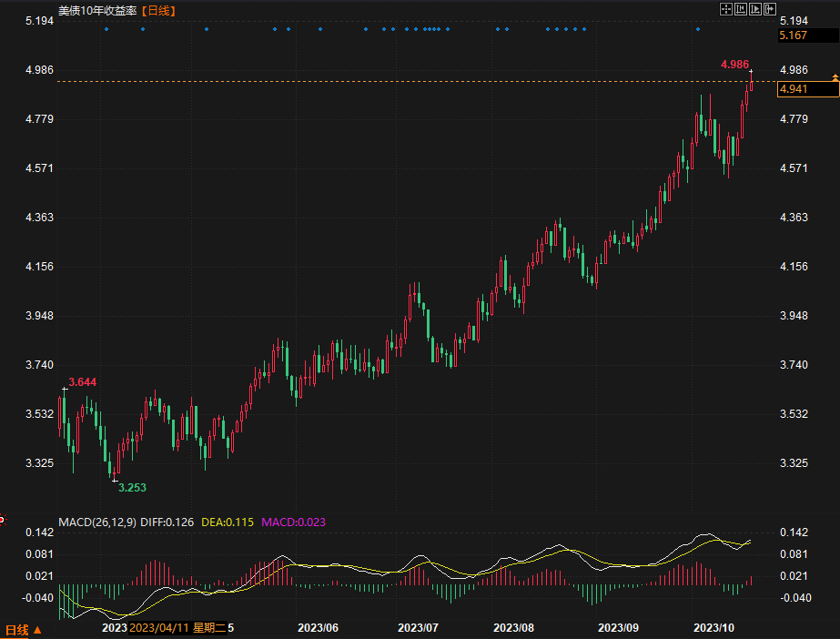Click the small red icon left of MACD
The image size is (840, 639).
point(3,521)
